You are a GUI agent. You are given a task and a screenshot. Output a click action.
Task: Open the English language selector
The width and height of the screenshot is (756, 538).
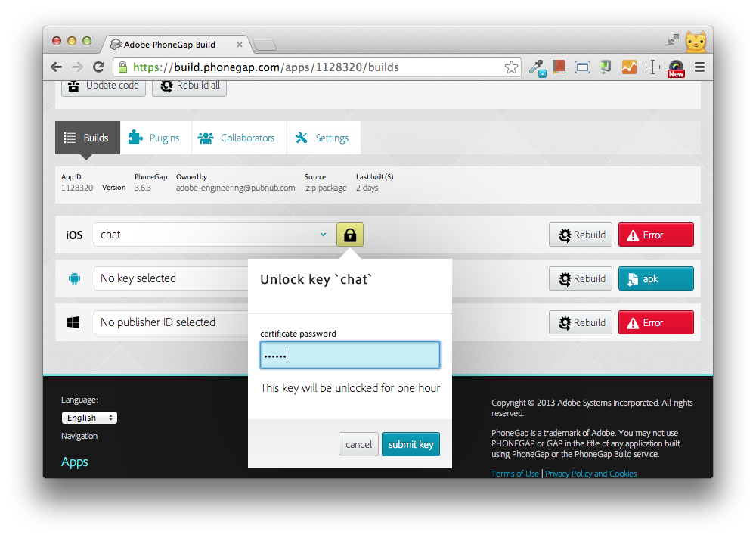[89, 418]
